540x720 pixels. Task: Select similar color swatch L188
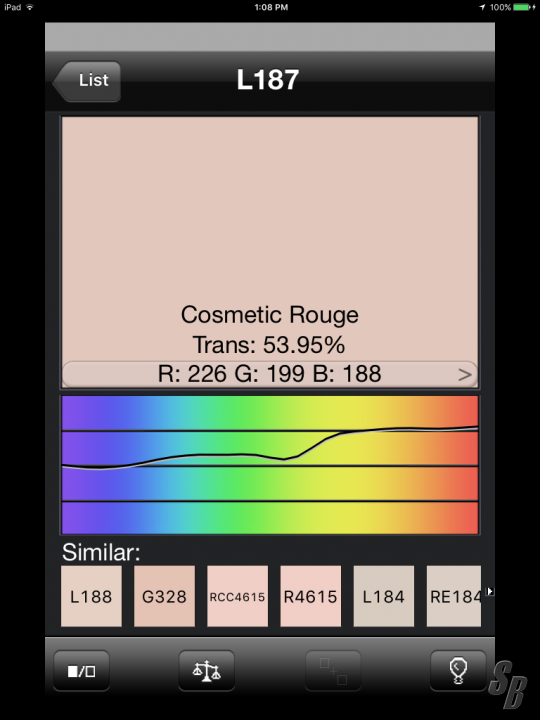click(91, 596)
